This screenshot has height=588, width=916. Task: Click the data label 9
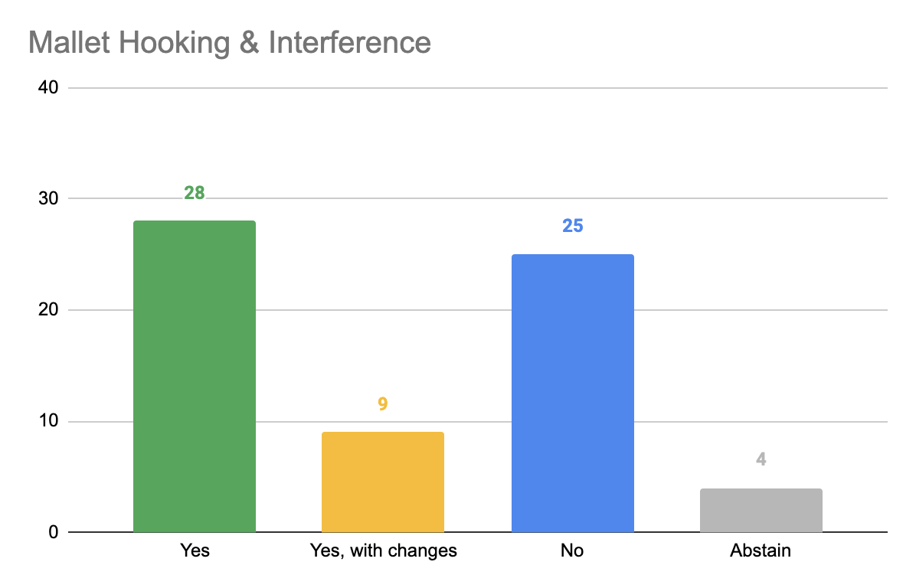[x=383, y=404]
